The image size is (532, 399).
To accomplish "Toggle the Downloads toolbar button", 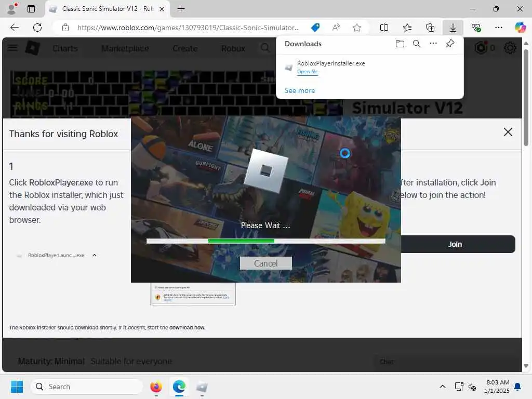I will (x=453, y=28).
